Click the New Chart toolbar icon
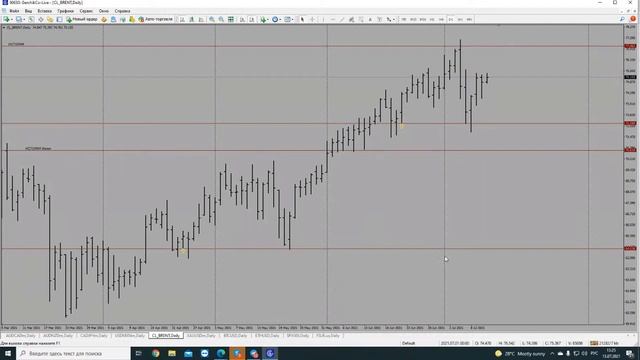The image size is (640, 360). tap(6, 19)
